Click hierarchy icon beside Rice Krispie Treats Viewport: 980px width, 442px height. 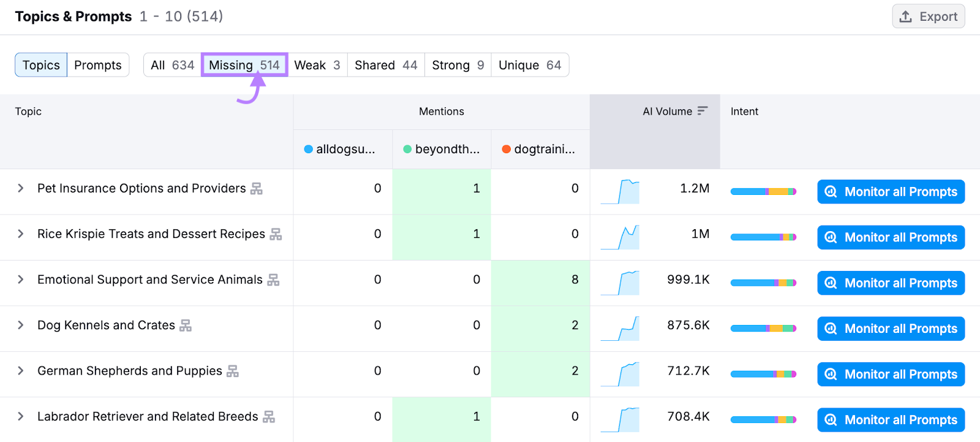[x=276, y=234]
